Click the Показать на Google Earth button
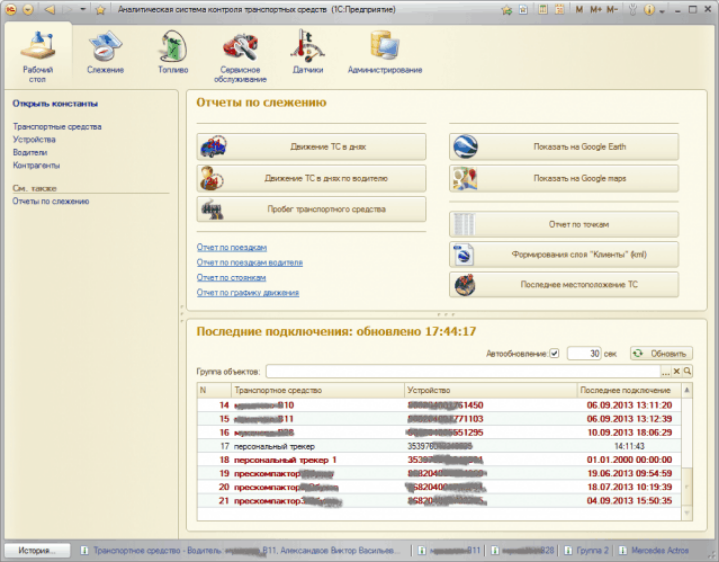The image size is (719, 562). click(564, 147)
